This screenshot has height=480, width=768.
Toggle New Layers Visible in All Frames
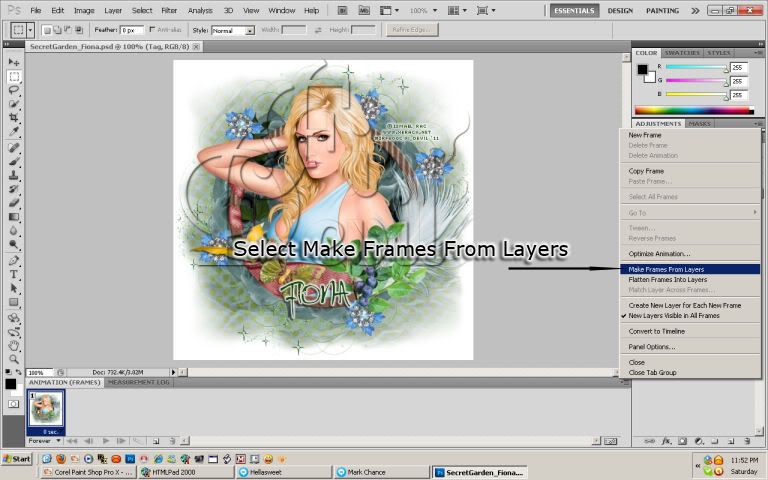pos(673,316)
